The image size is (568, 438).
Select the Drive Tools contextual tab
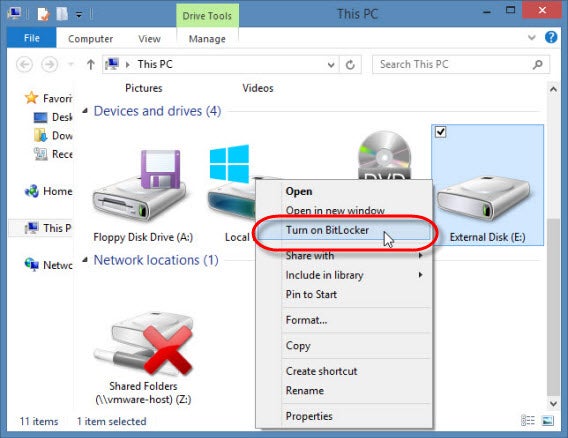(x=207, y=16)
